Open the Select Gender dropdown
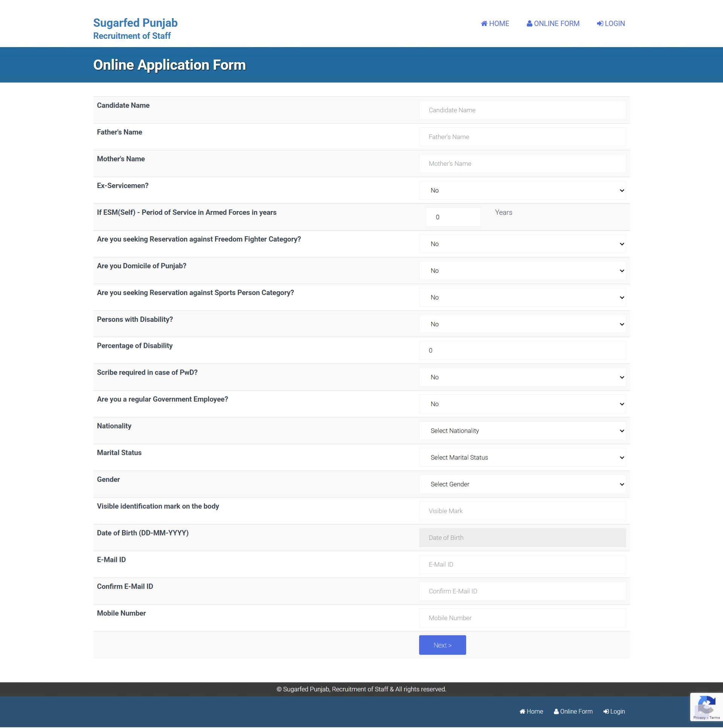The image size is (723, 728). tap(522, 484)
